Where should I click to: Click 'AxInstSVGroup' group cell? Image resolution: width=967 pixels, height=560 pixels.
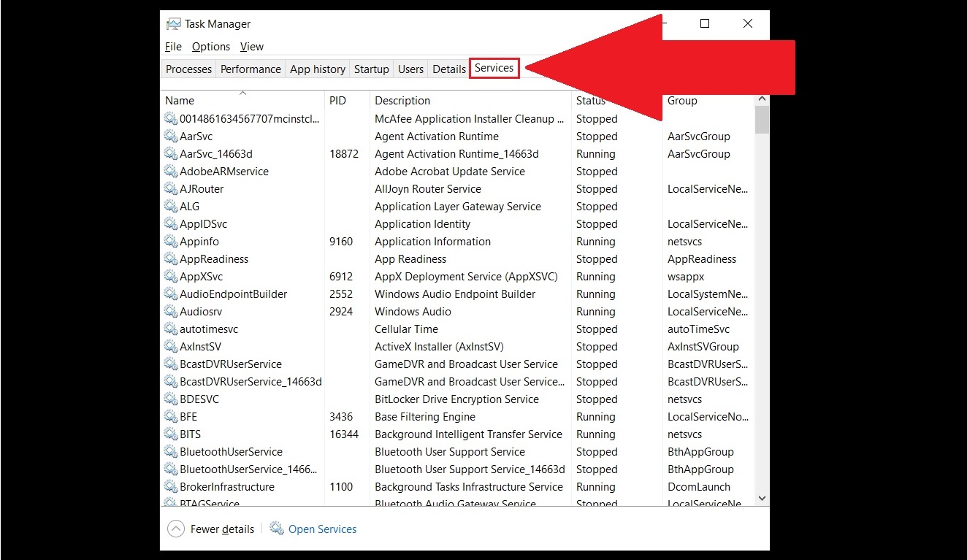click(x=703, y=346)
